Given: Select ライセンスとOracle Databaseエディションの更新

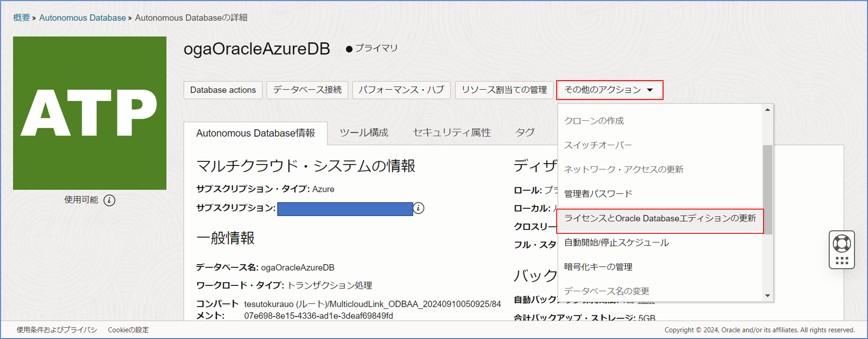Looking at the screenshot, I should [x=660, y=218].
